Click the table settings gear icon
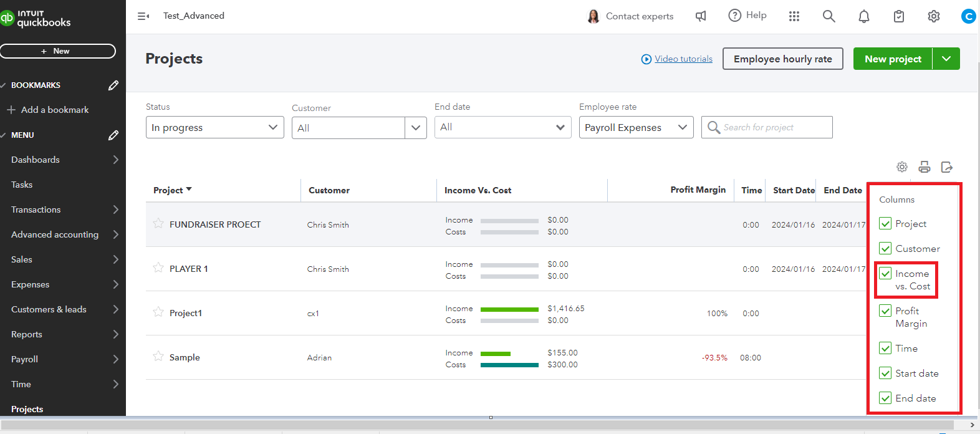980x434 pixels. click(x=901, y=167)
